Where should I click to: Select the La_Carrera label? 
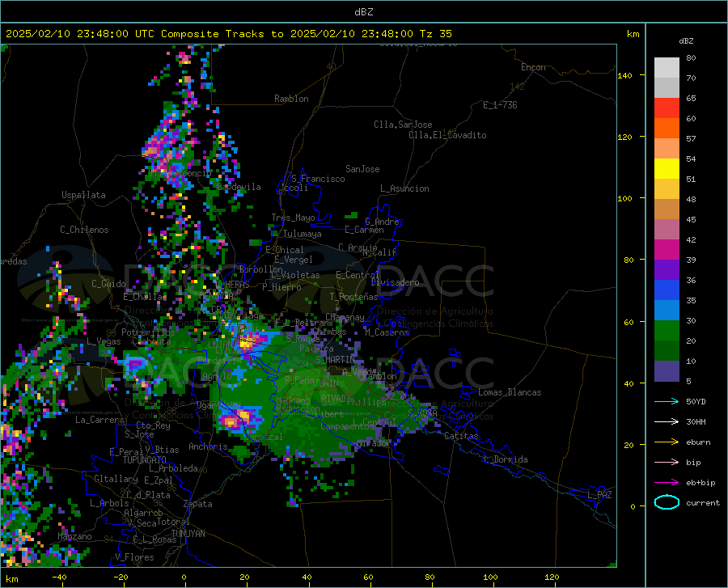[99, 420]
